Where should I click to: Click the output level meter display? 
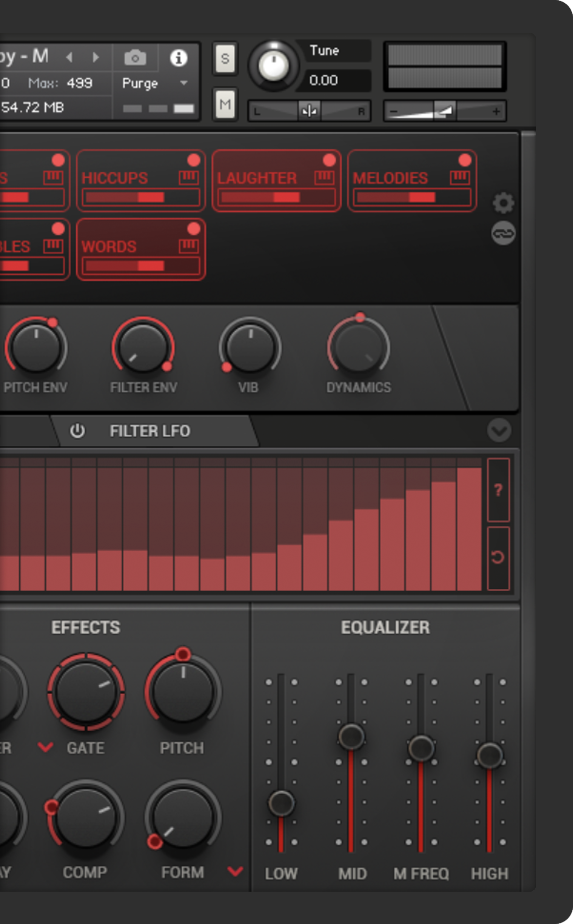point(445,66)
